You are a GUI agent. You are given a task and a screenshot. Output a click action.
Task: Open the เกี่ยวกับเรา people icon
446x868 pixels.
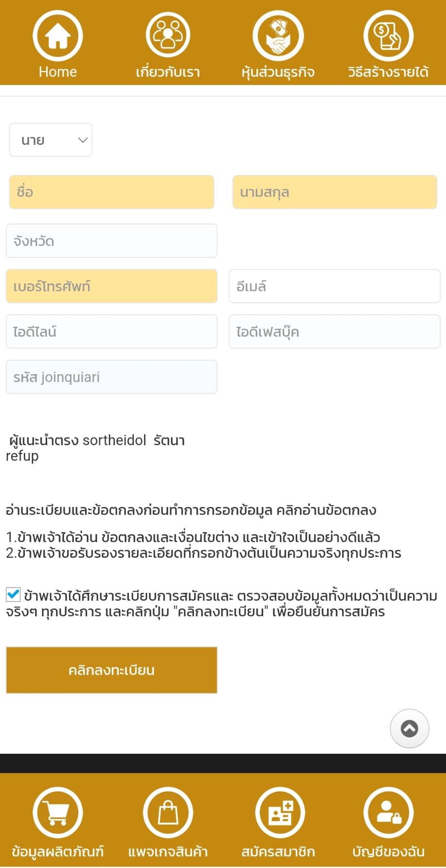168,36
